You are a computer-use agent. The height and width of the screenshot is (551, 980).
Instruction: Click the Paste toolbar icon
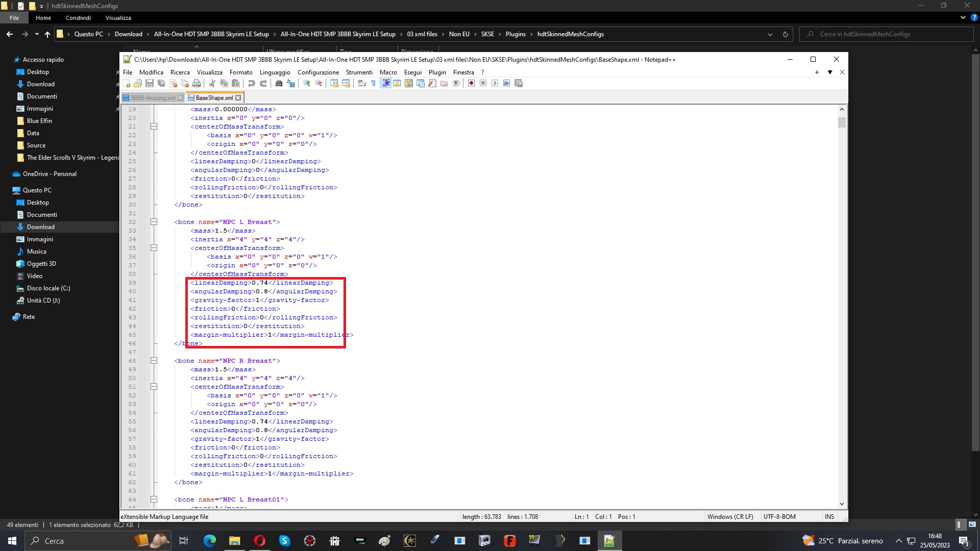236,83
